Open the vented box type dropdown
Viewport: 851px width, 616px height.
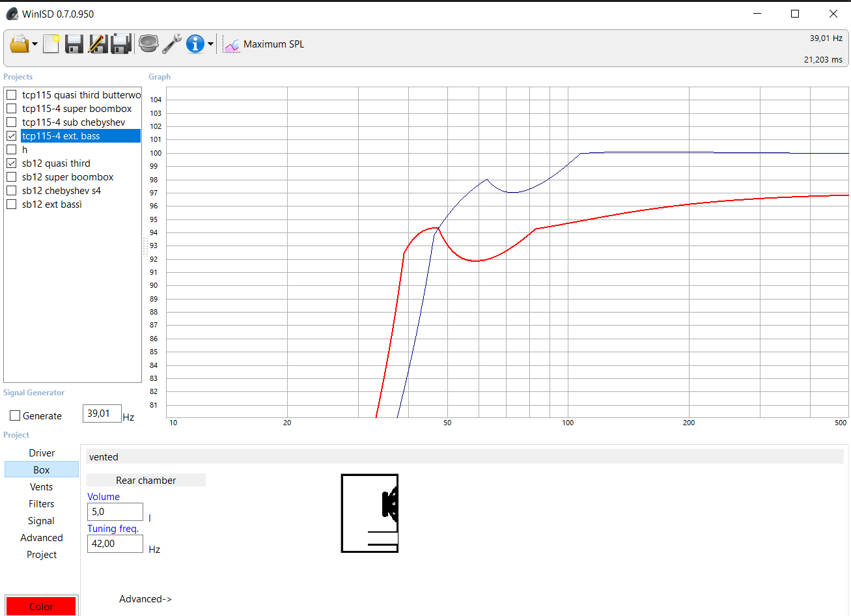click(465, 456)
